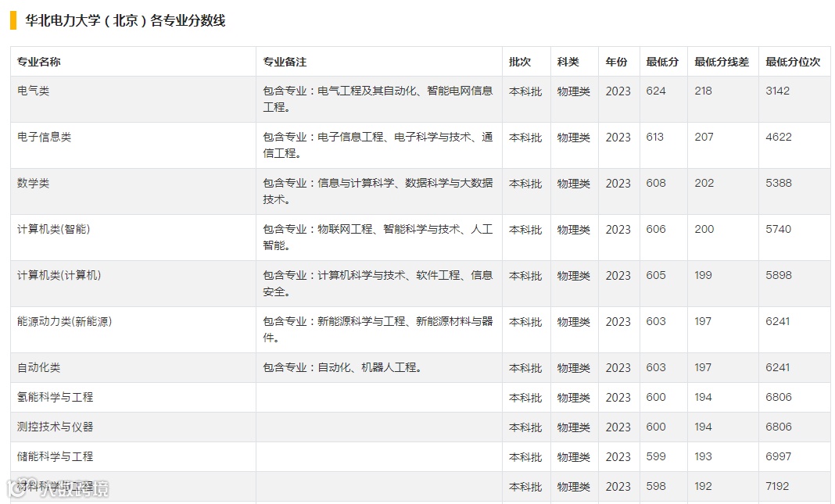Click the remark listing 信息与计算科学 majors

click(x=378, y=191)
